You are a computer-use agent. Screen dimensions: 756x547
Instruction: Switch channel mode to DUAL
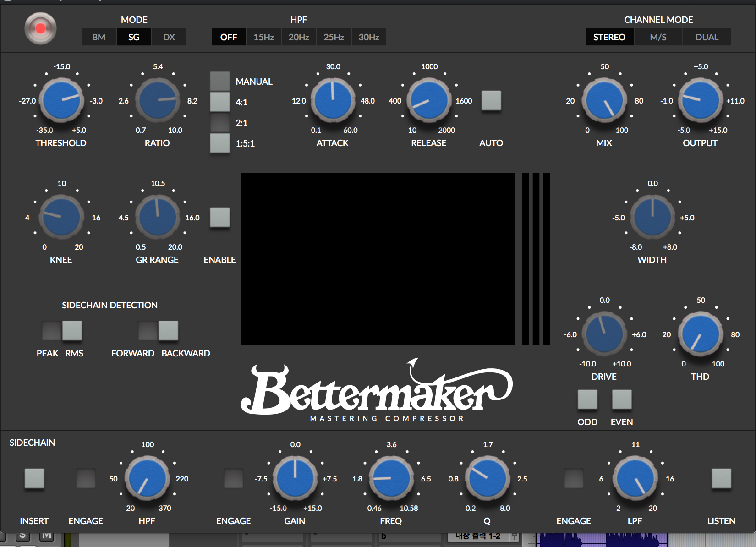[707, 37]
